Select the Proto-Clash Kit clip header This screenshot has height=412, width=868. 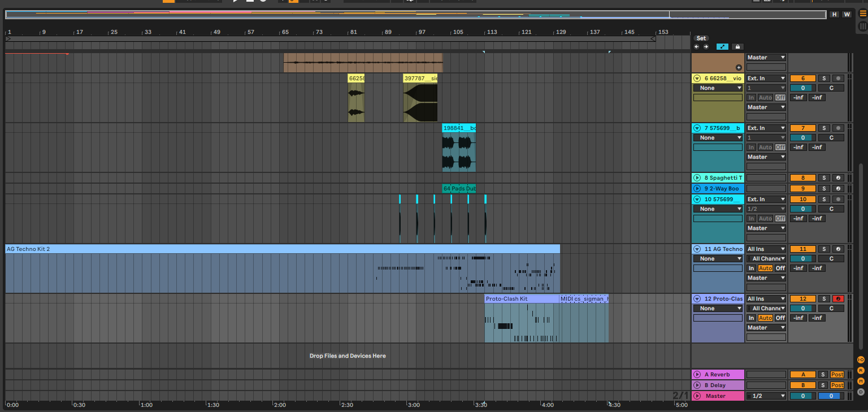[522, 298]
